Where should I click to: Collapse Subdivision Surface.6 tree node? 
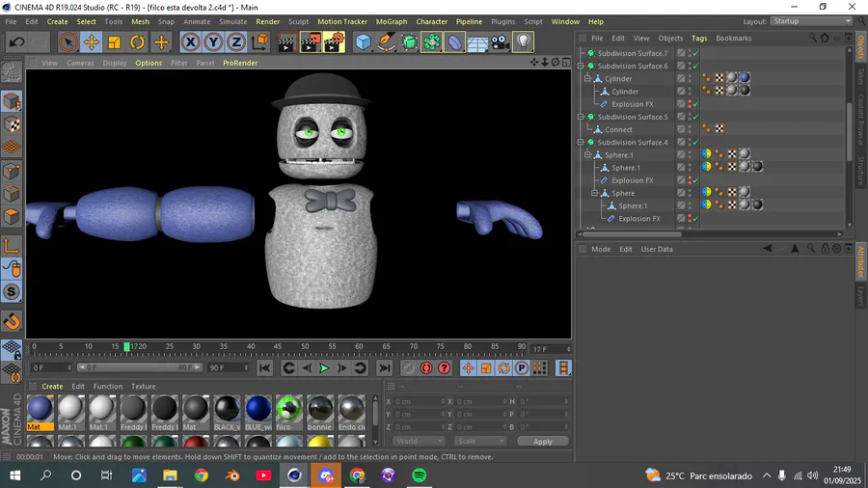click(x=581, y=66)
